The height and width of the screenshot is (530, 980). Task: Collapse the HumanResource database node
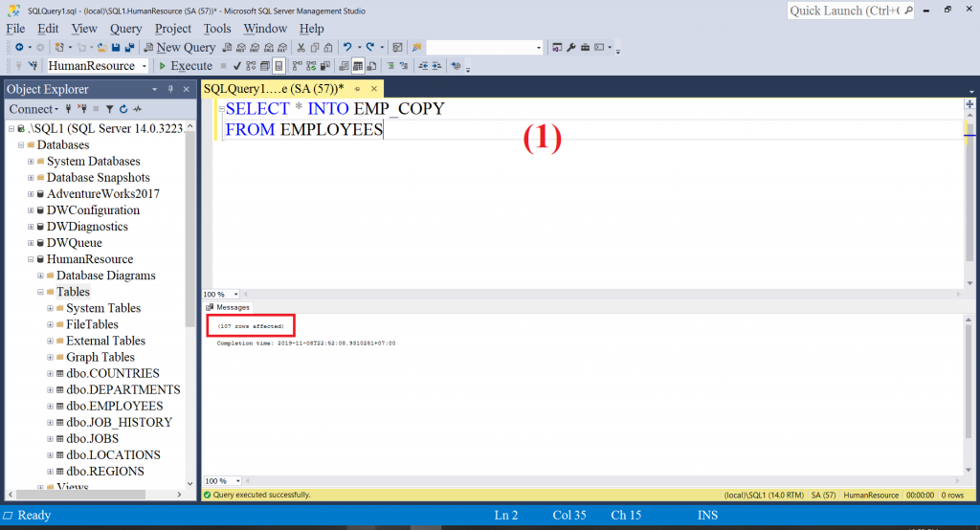pos(31,259)
